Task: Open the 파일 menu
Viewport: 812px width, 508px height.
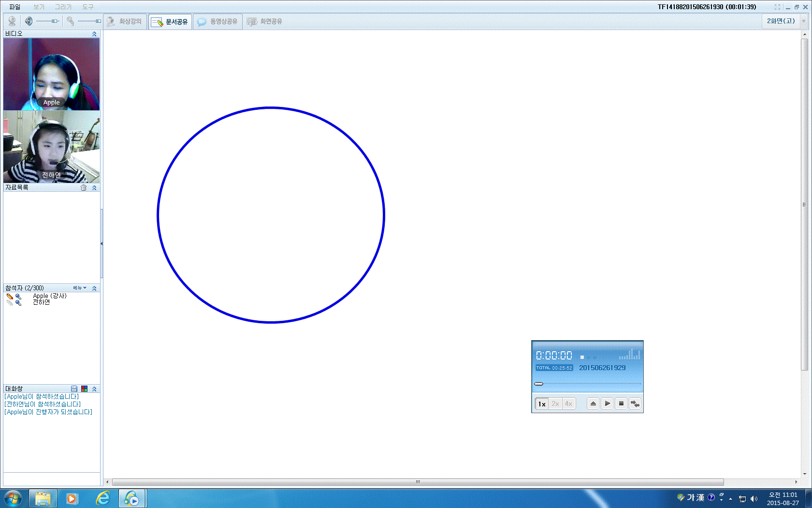Action: click(14, 7)
